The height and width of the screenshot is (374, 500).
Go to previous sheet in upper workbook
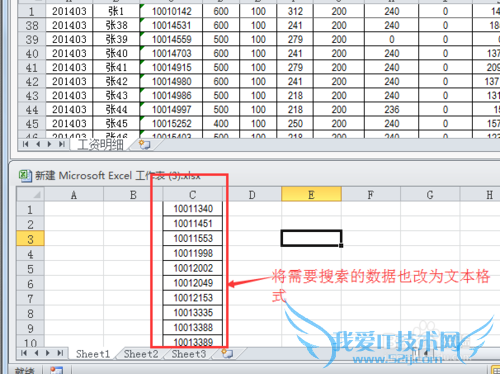tap(38, 144)
